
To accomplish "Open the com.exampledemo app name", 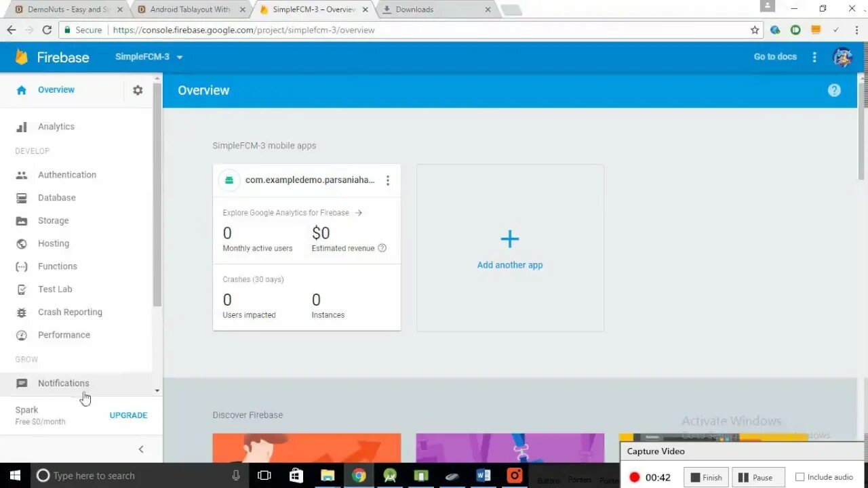I will point(310,180).
